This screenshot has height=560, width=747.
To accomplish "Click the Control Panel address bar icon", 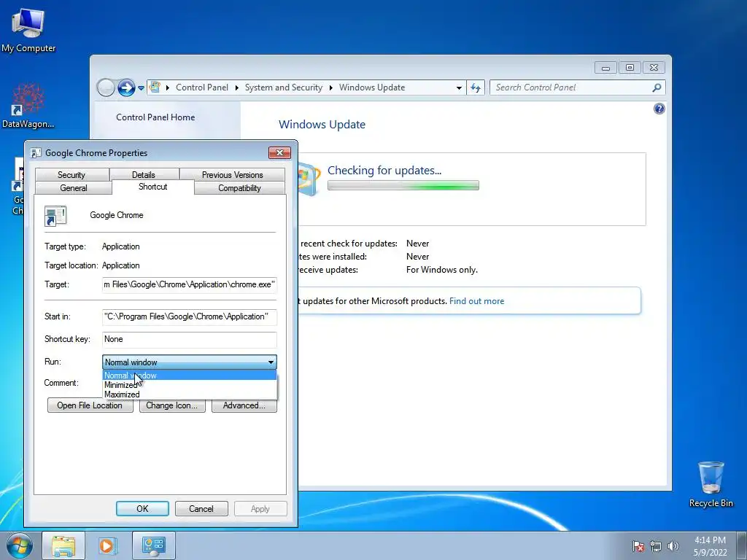I will click(155, 87).
